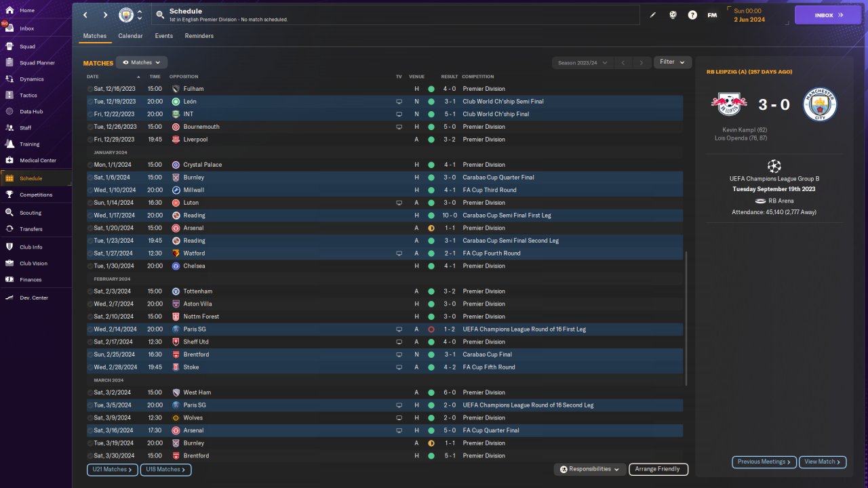Click the forward navigation arrow
Viewport: 868px width, 488px height.
tap(105, 15)
